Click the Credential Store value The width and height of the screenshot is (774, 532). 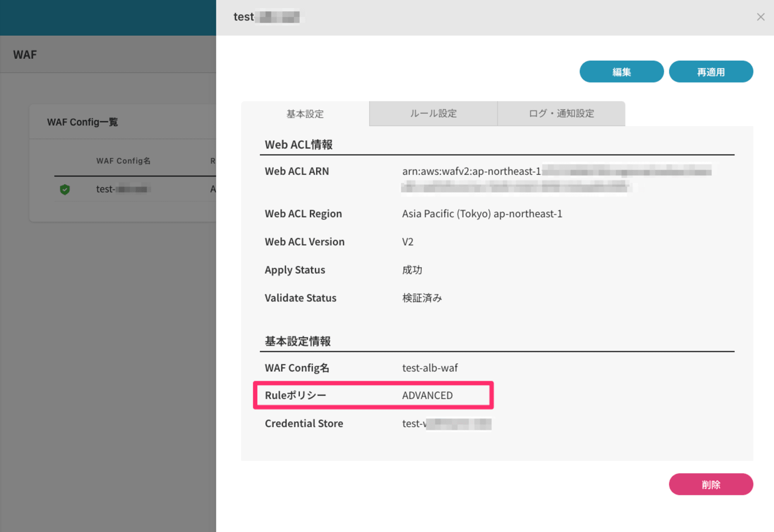(x=447, y=424)
